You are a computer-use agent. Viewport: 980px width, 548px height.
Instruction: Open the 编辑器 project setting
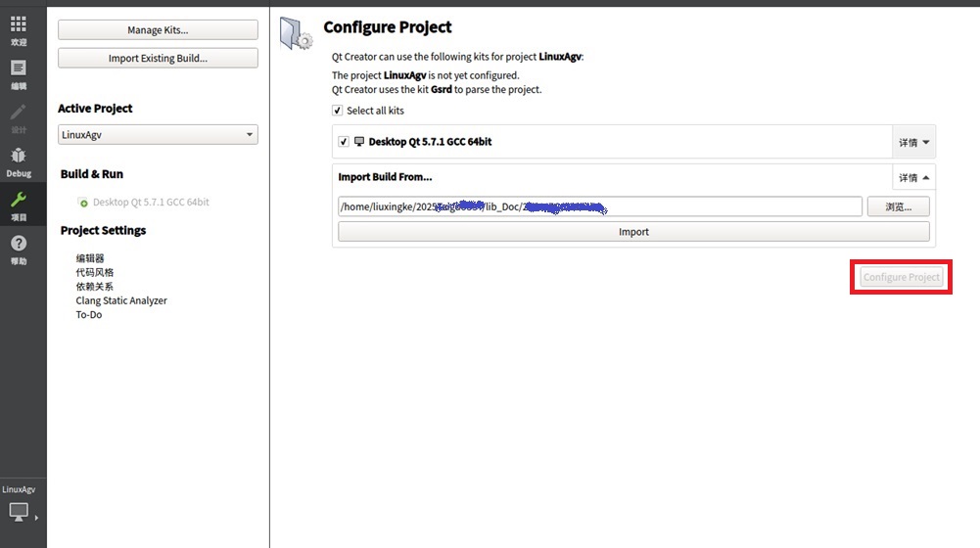point(90,258)
